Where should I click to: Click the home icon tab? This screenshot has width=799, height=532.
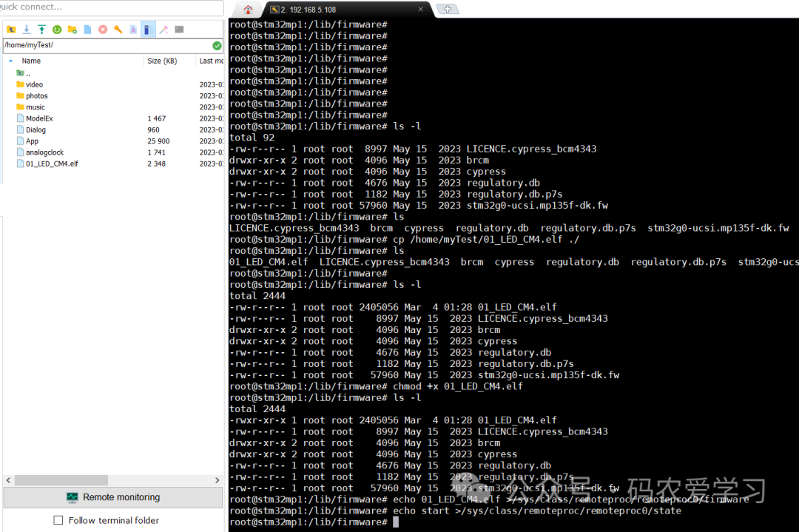[x=248, y=9]
